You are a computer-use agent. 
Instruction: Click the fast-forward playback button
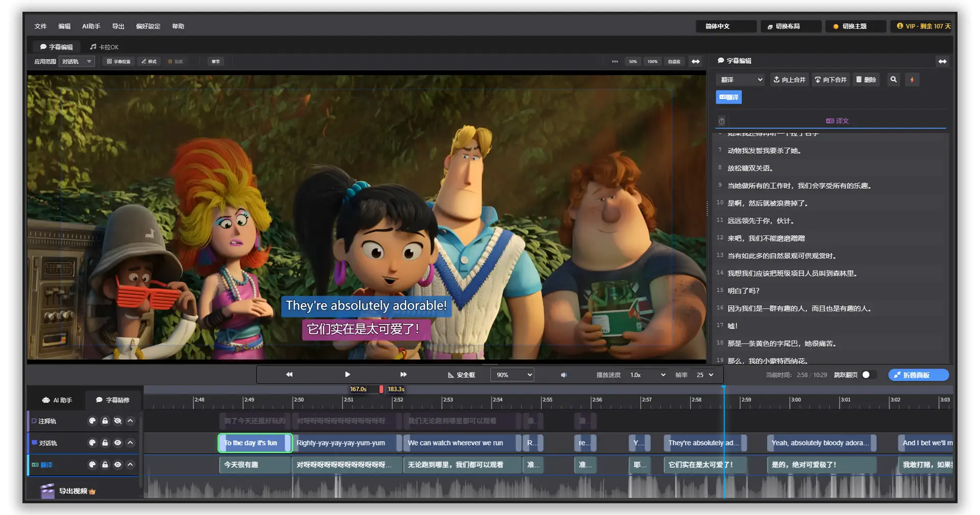point(403,375)
